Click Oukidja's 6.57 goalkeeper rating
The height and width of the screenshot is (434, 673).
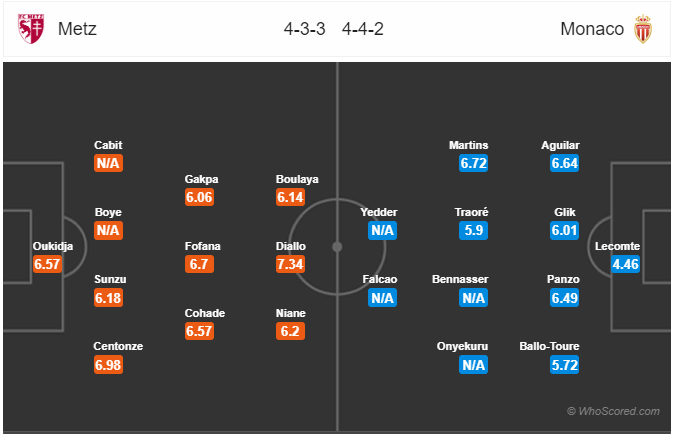47,264
